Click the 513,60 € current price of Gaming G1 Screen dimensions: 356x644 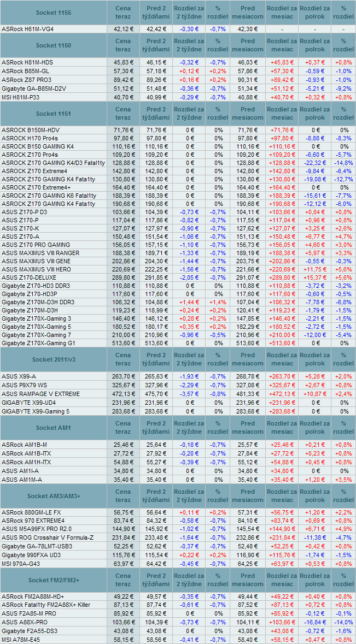pyautogui.click(x=123, y=343)
